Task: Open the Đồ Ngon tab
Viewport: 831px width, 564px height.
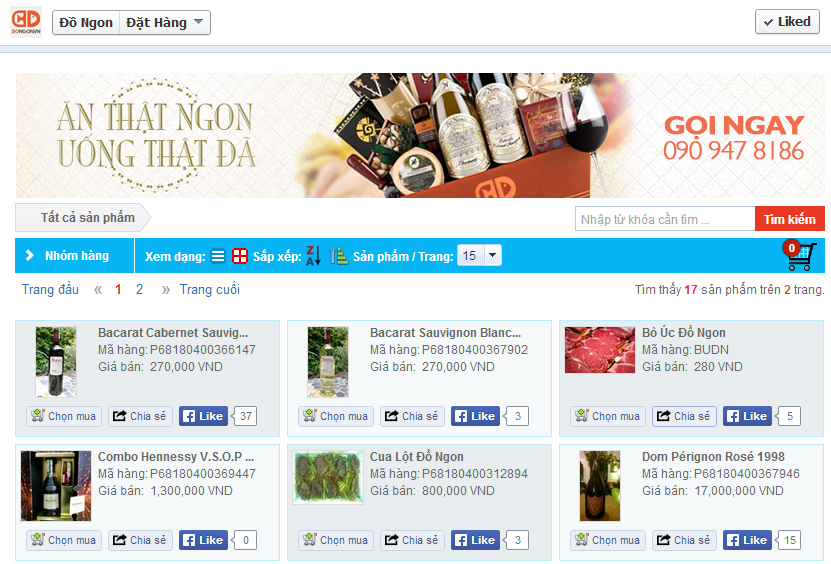Action: 86,23
